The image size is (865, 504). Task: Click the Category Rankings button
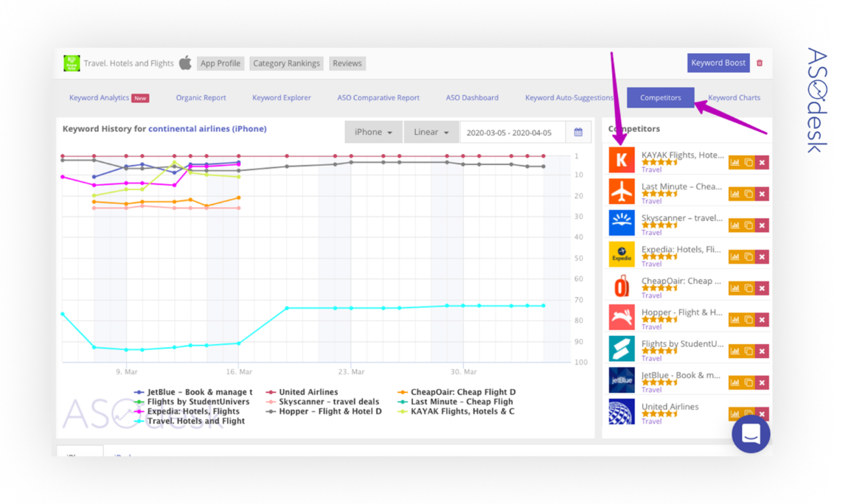tap(286, 63)
